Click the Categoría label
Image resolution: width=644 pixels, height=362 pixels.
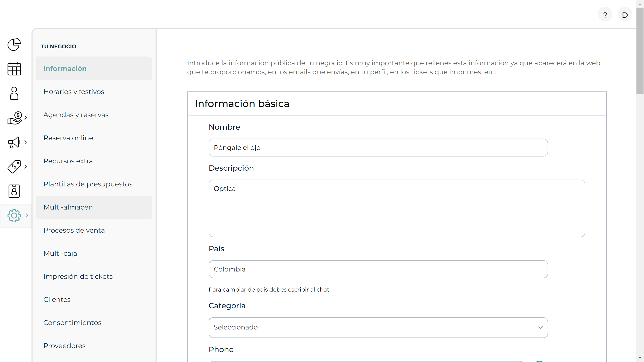click(227, 306)
